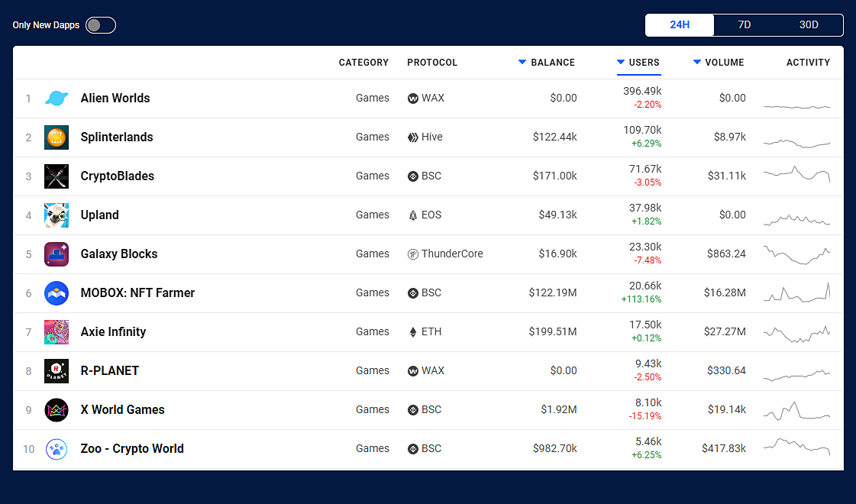Click the $8.97k volume for Splinterlands

pyautogui.click(x=729, y=137)
